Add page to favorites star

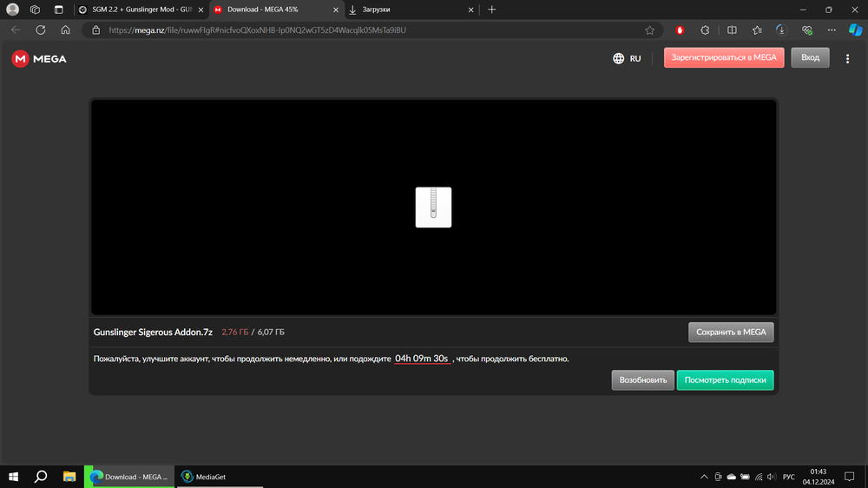(649, 30)
